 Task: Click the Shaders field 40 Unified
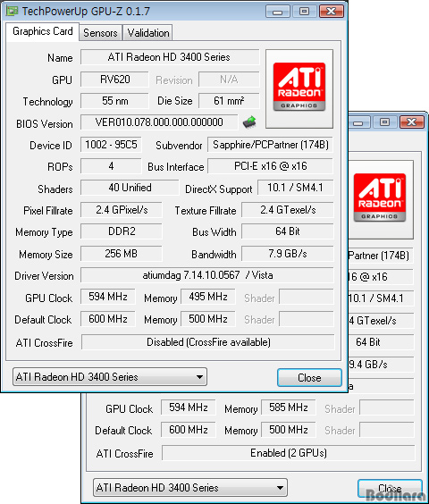130,188
